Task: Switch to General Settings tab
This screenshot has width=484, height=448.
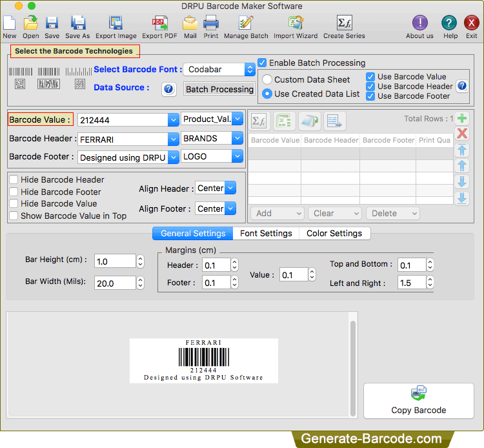Action: (x=193, y=234)
